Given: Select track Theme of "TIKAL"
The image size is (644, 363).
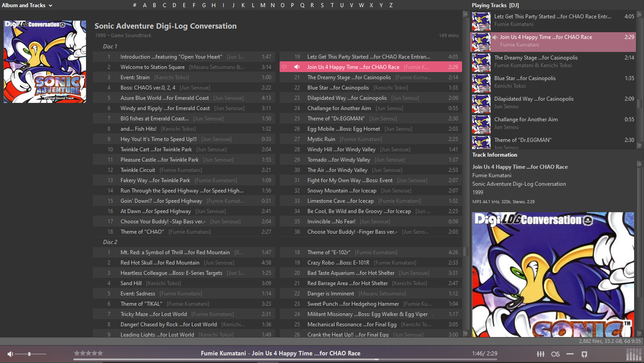Looking at the screenshot, I should pos(184,304).
